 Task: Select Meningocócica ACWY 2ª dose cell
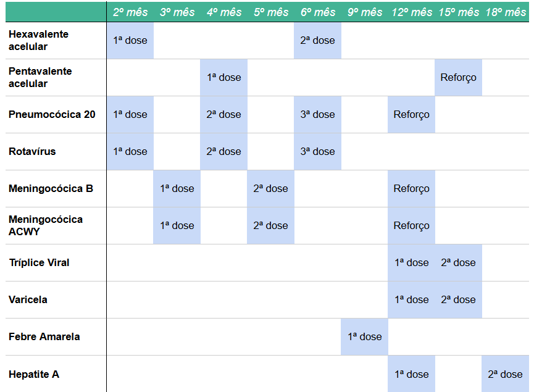coord(270,226)
